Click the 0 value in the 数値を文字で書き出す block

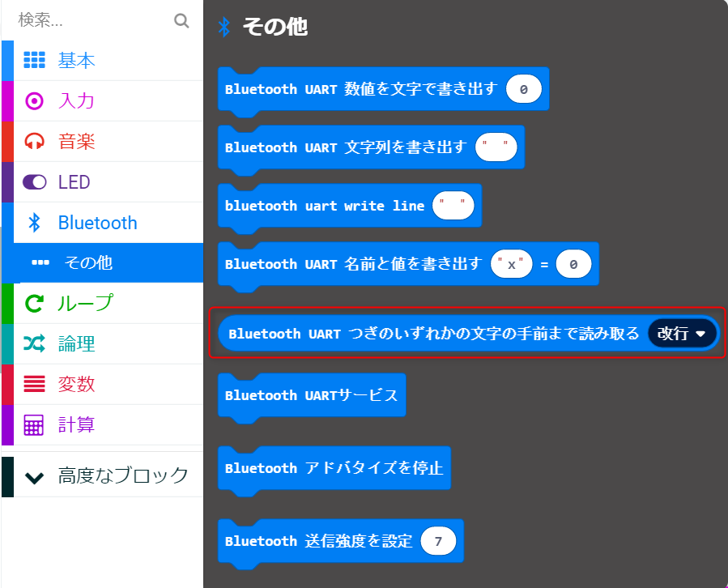point(524,89)
